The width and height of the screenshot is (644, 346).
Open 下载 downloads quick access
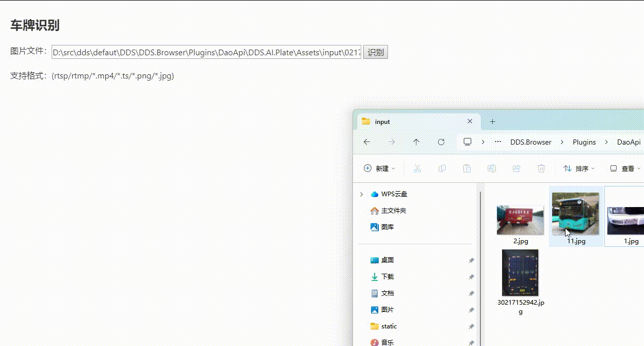tap(388, 277)
